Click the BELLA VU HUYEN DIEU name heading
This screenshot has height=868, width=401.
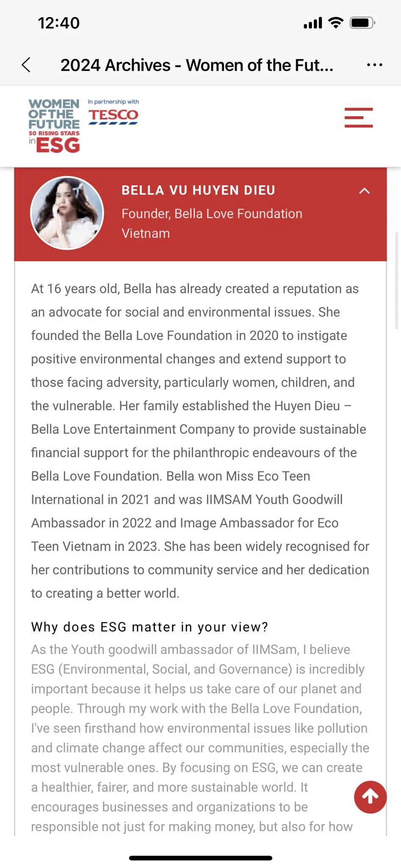[x=198, y=190]
